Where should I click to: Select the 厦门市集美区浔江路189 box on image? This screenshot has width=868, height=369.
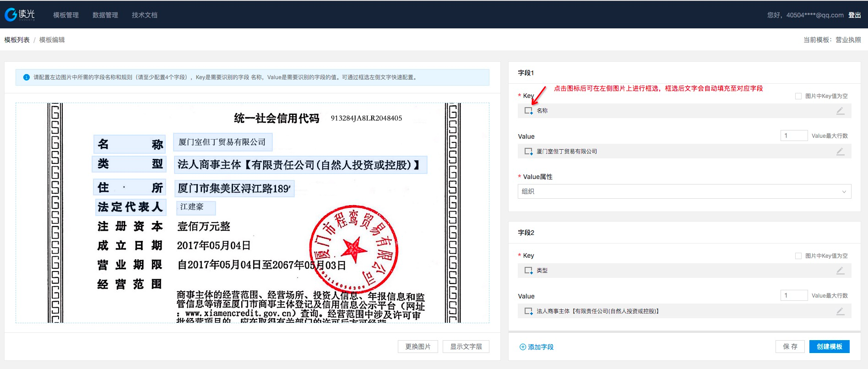pos(234,188)
